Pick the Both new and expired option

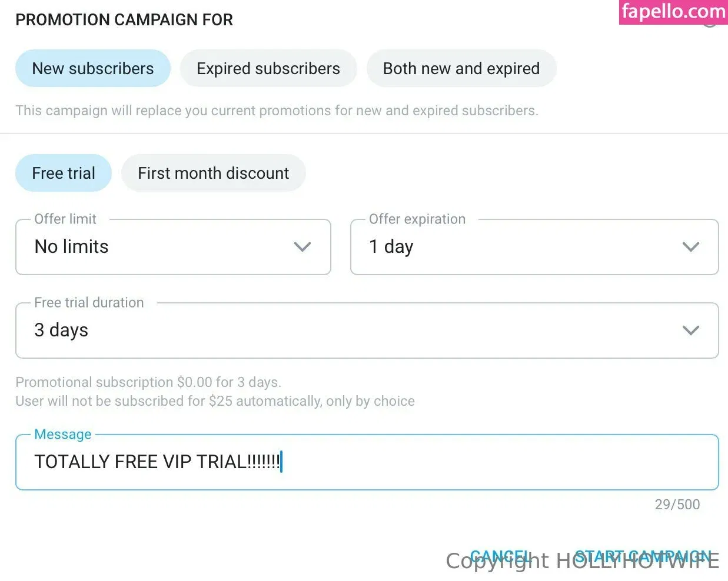pos(461,69)
